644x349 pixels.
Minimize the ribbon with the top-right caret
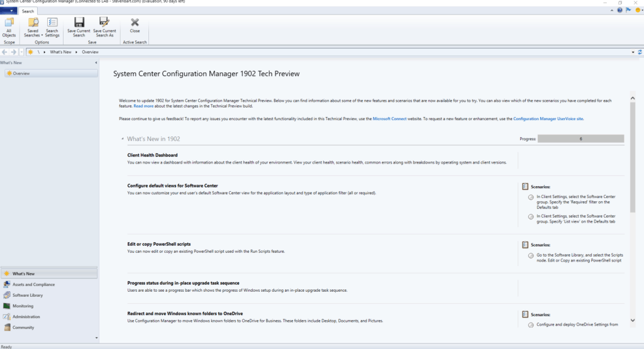tap(612, 11)
